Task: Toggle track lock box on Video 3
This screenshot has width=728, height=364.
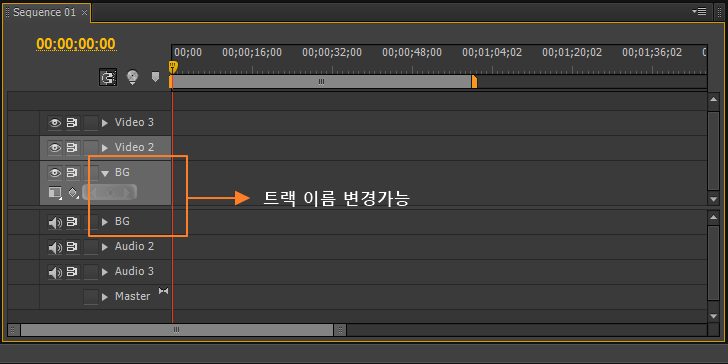Action: [x=91, y=123]
